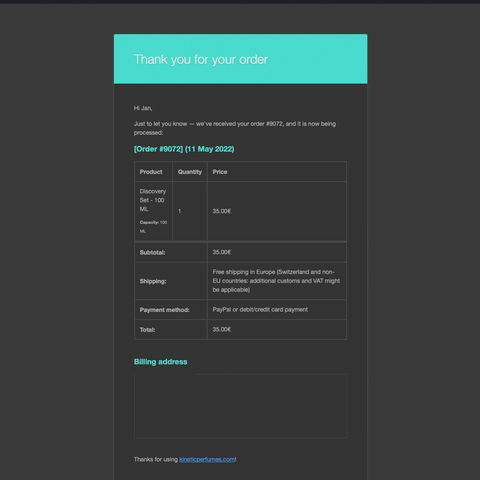
Task: Open the kineticperfumes.com link
Action: [x=207, y=459]
